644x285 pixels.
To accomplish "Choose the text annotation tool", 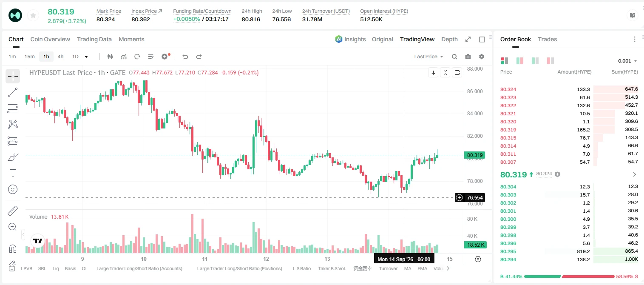I will (x=13, y=173).
